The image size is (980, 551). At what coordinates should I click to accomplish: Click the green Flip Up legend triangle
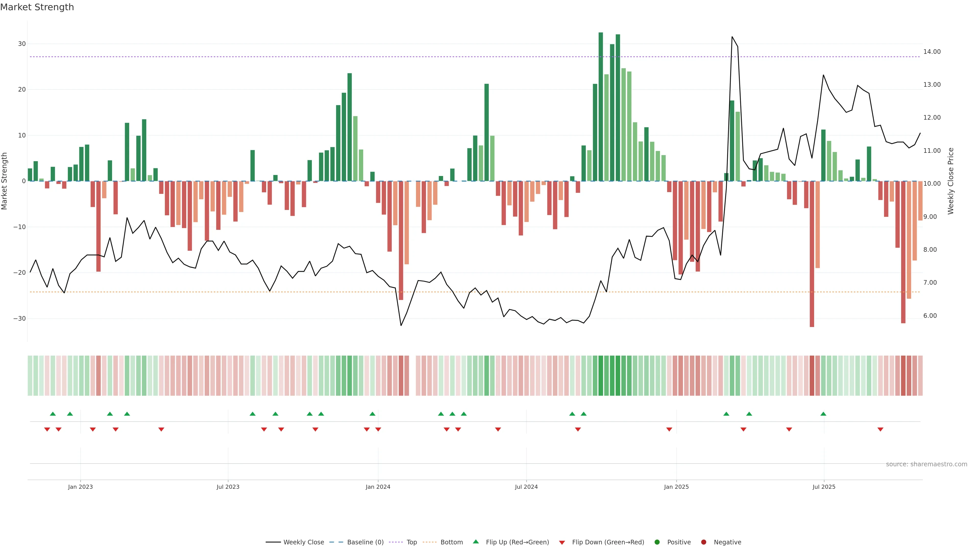[x=475, y=542]
